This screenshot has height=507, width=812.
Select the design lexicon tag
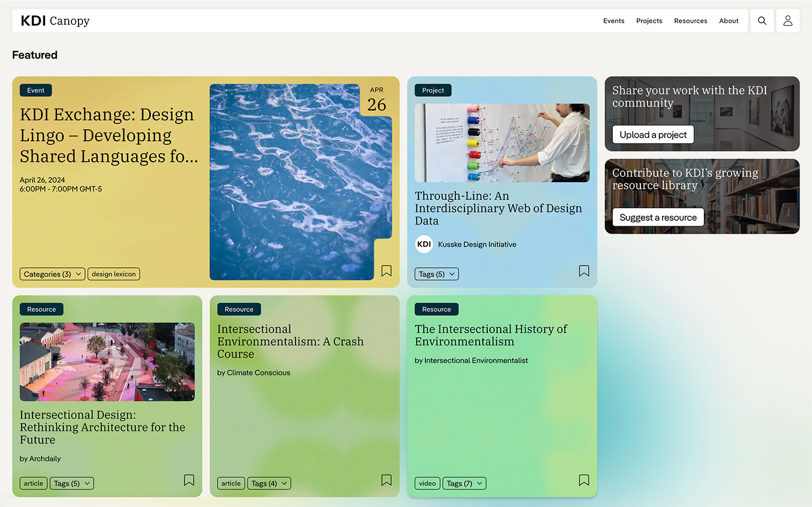pyautogui.click(x=114, y=274)
